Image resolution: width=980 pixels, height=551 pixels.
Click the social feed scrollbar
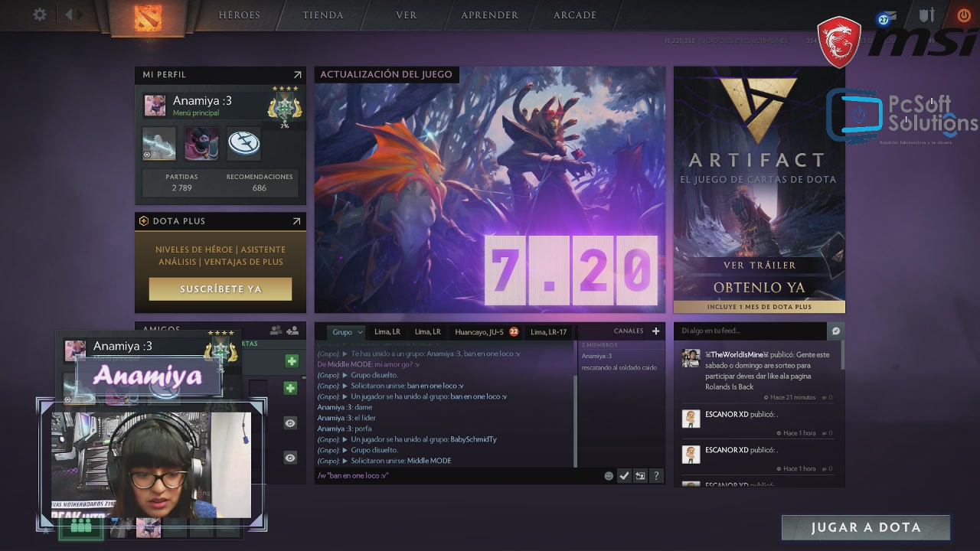coord(842,354)
